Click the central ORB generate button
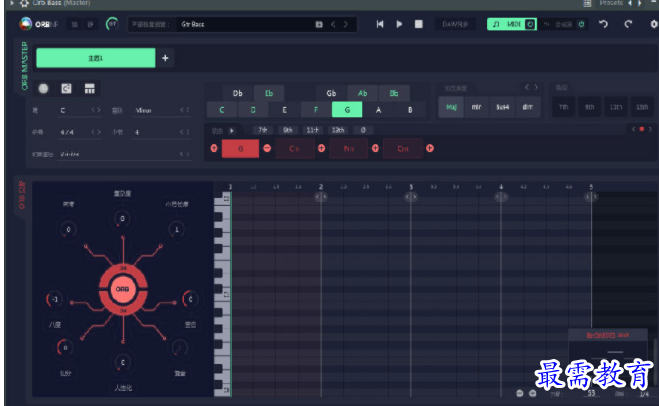Viewport: 659px width, 406px height. [x=123, y=289]
